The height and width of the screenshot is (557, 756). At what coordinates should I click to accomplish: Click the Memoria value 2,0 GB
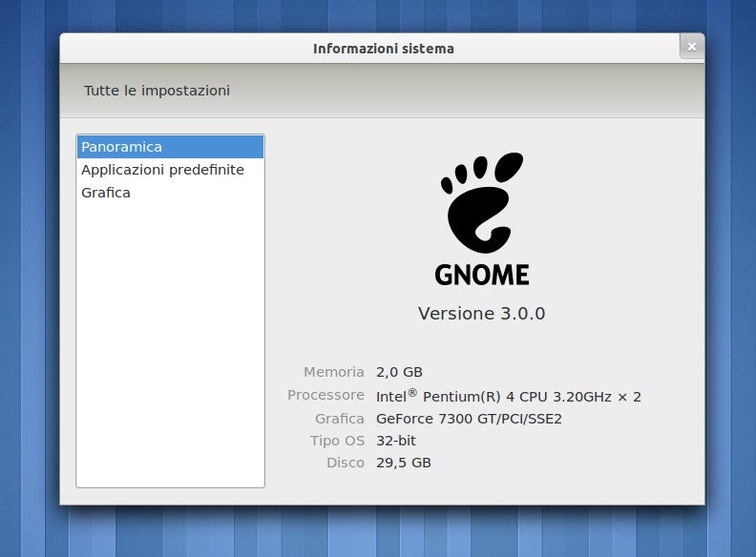click(x=399, y=372)
